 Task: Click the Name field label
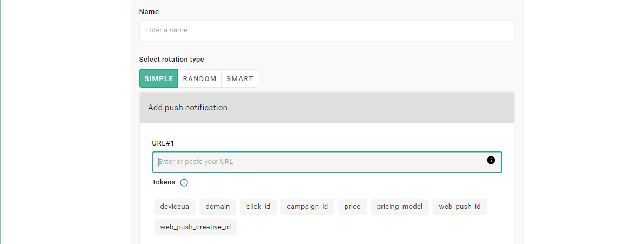tap(149, 11)
